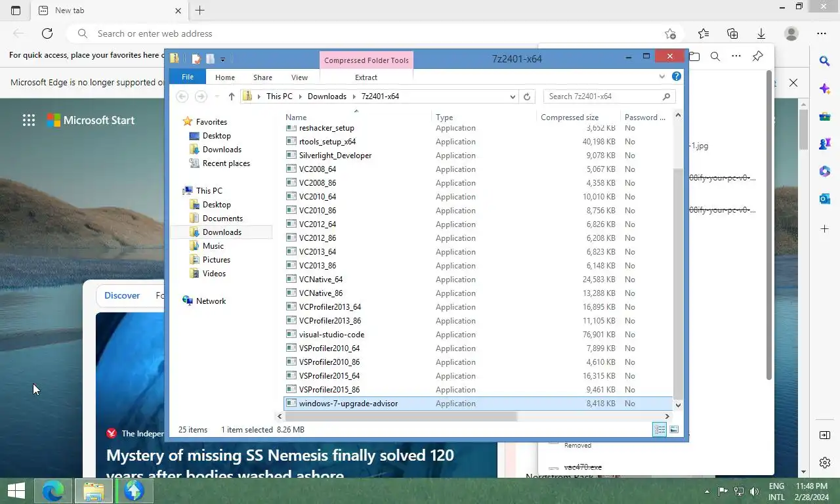The image size is (840, 504).
Task: Switch to large icons view in status bar
Action: tap(673, 429)
